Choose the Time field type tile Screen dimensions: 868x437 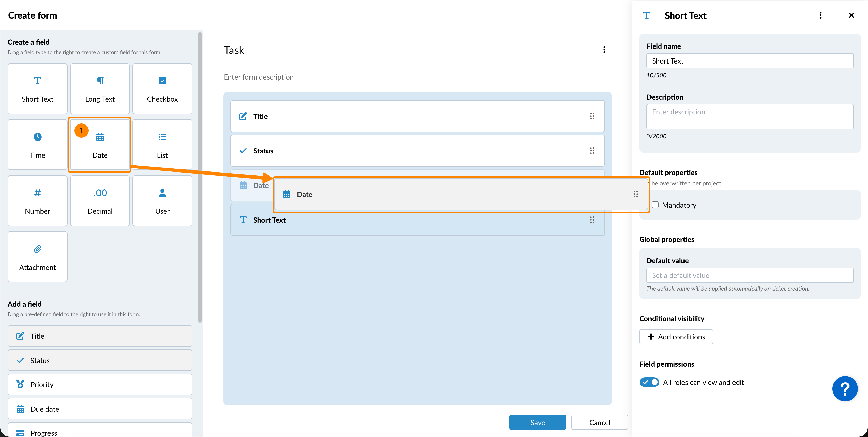pyautogui.click(x=37, y=145)
